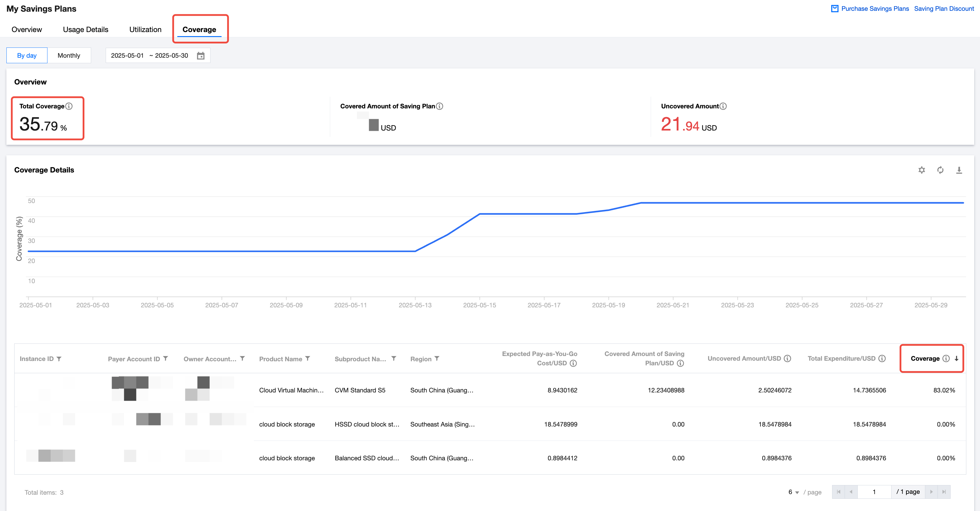Open the chart settings gear icon
Image resolution: width=980 pixels, height=511 pixels.
(921, 170)
